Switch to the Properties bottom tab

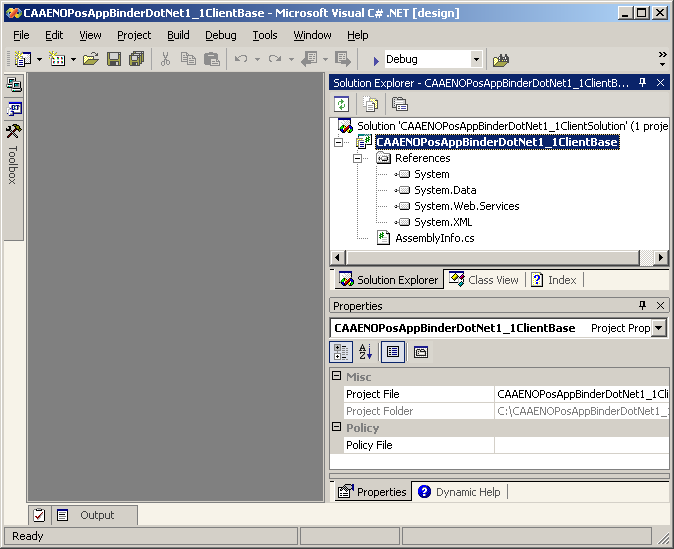coord(372,491)
